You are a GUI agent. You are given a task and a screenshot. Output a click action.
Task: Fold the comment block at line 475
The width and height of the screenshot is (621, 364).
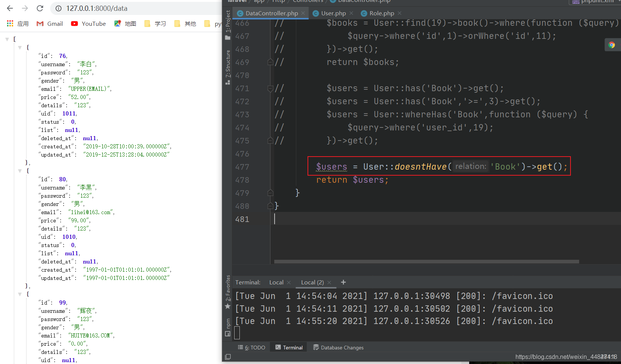(x=270, y=141)
